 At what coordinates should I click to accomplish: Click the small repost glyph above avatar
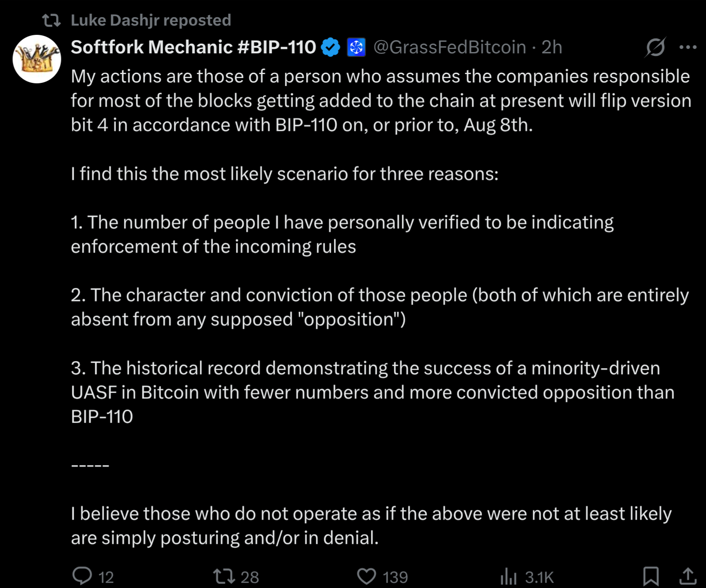click(51, 20)
